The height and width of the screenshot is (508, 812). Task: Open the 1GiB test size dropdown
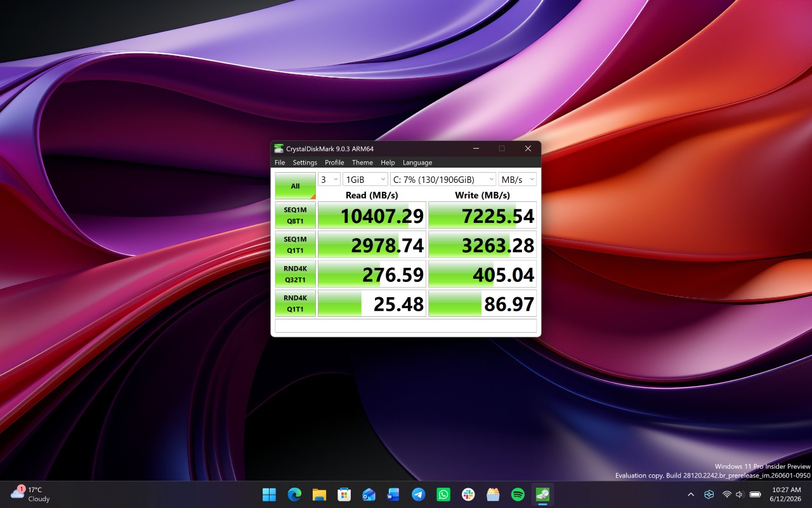coord(365,180)
